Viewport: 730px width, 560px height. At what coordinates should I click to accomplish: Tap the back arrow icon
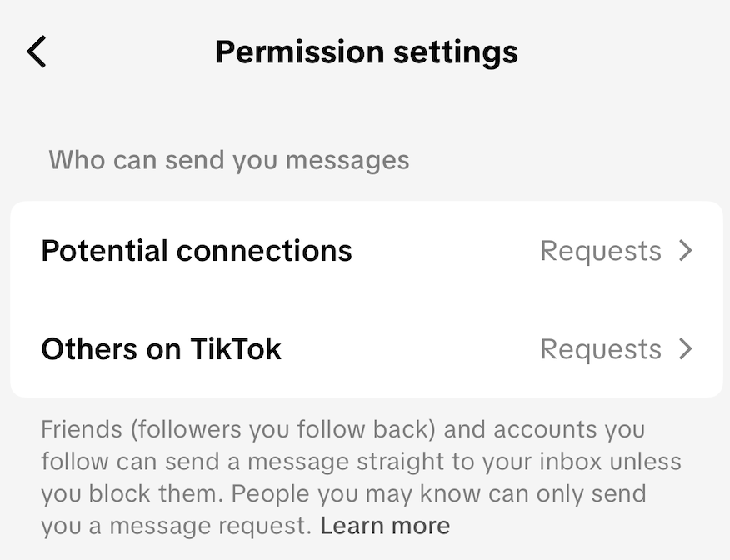coord(37,52)
